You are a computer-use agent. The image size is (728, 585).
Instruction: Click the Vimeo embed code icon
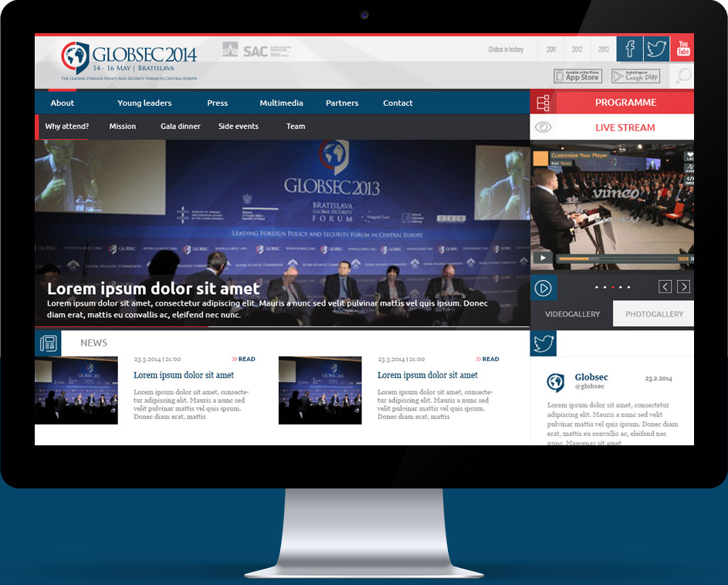pyautogui.click(x=689, y=180)
